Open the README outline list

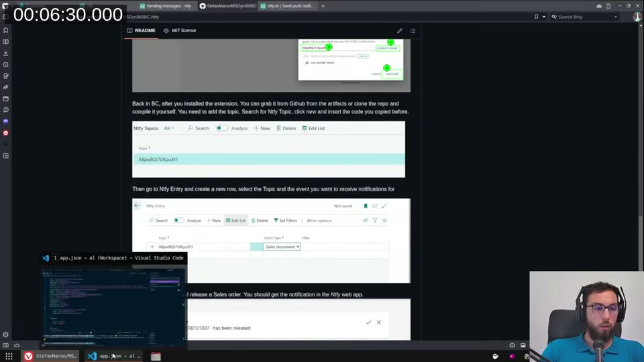pyautogui.click(x=413, y=31)
